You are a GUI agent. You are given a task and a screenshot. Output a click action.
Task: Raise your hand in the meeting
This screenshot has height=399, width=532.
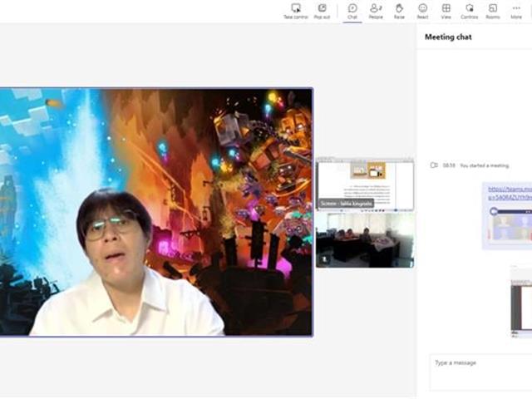(x=399, y=11)
